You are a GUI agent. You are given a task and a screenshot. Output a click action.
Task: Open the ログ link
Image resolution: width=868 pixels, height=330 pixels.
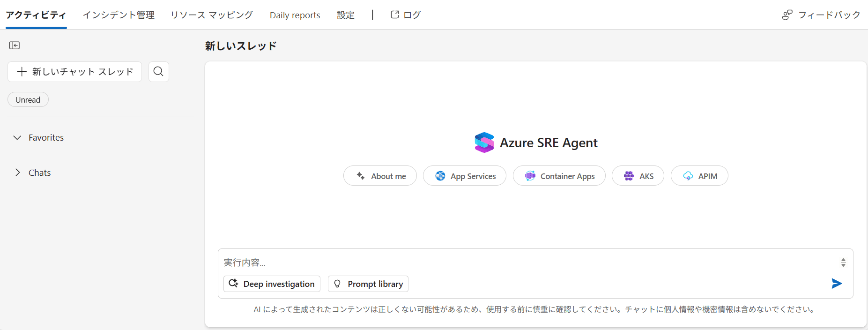pos(406,15)
